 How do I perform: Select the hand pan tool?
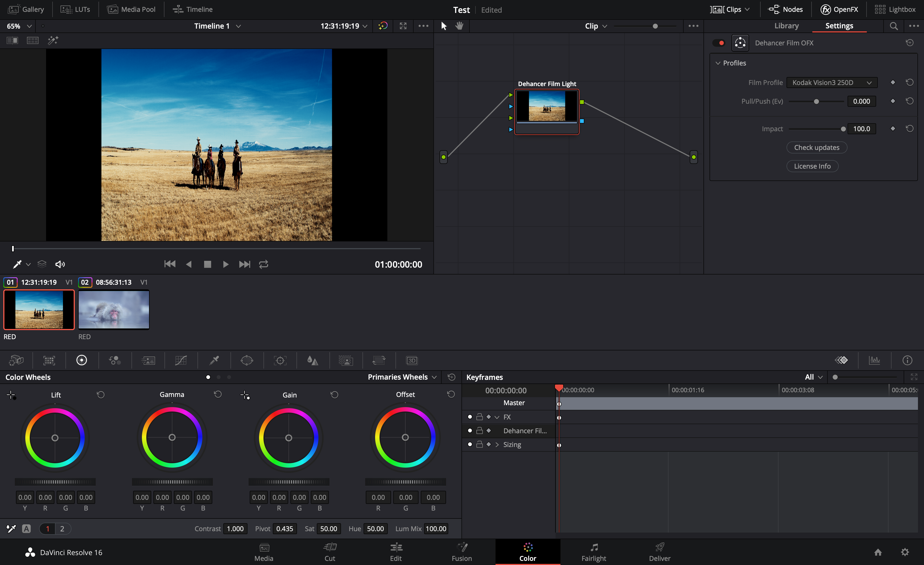(x=459, y=26)
